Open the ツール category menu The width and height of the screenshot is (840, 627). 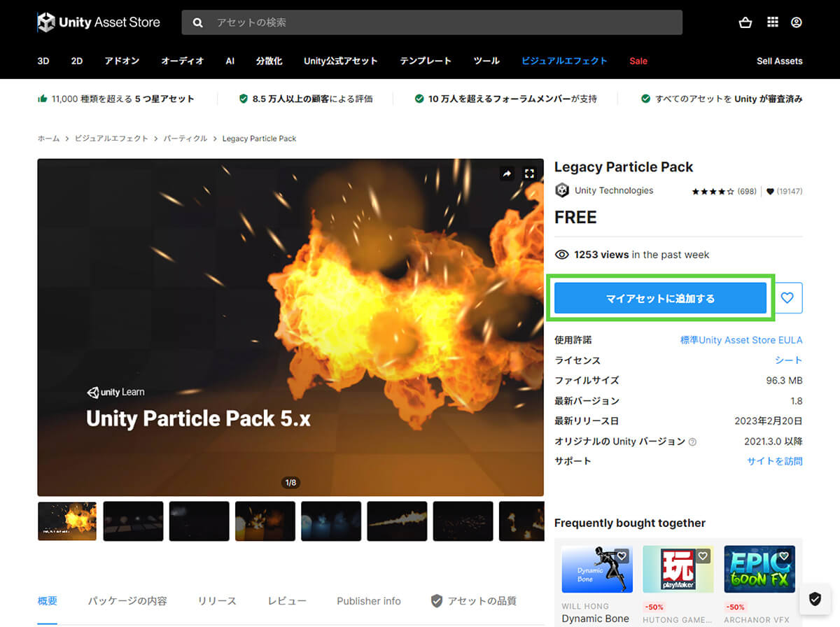(x=486, y=61)
